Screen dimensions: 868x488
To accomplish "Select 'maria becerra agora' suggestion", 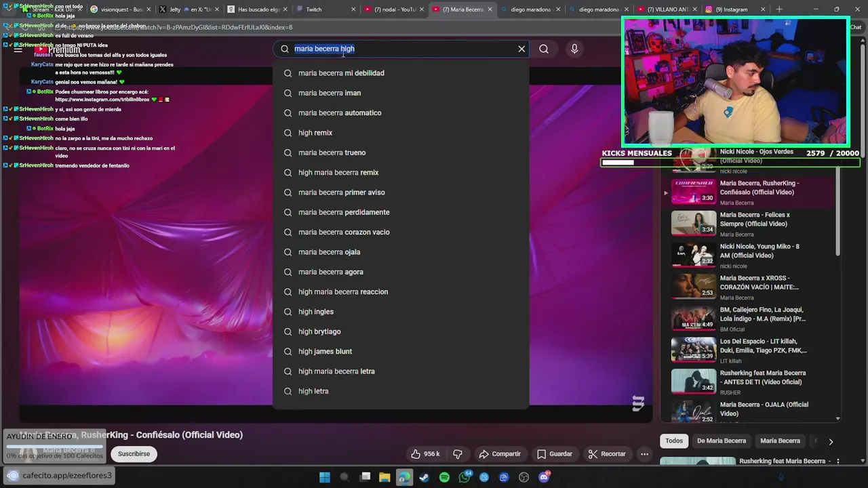I will coord(401,272).
